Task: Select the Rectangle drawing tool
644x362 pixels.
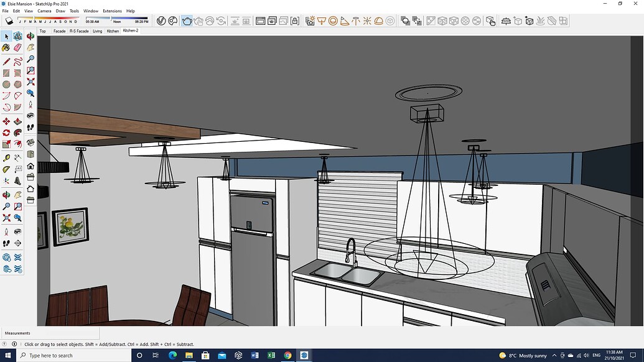Action: (6, 73)
